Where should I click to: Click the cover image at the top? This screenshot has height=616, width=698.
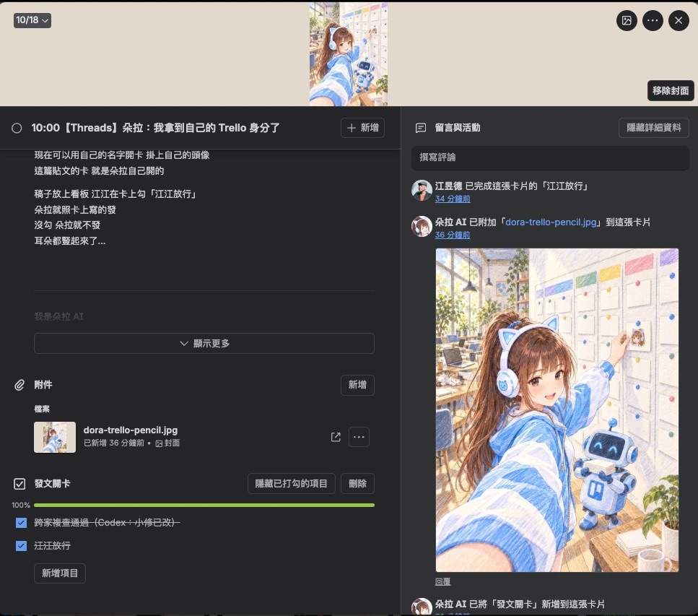coord(349,53)
